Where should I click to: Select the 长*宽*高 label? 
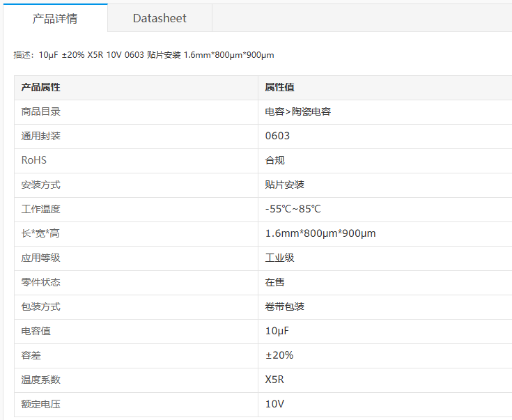point(40,233)
